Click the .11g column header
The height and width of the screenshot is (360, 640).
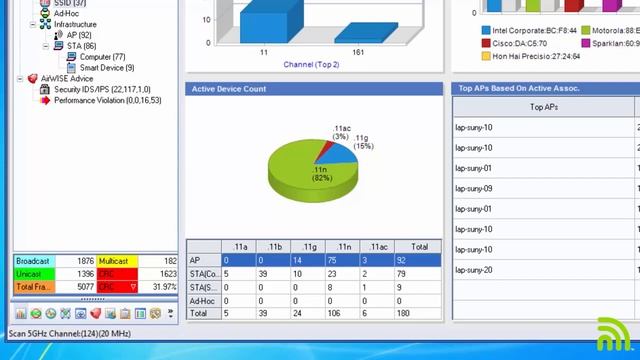[x=309, y=247]
